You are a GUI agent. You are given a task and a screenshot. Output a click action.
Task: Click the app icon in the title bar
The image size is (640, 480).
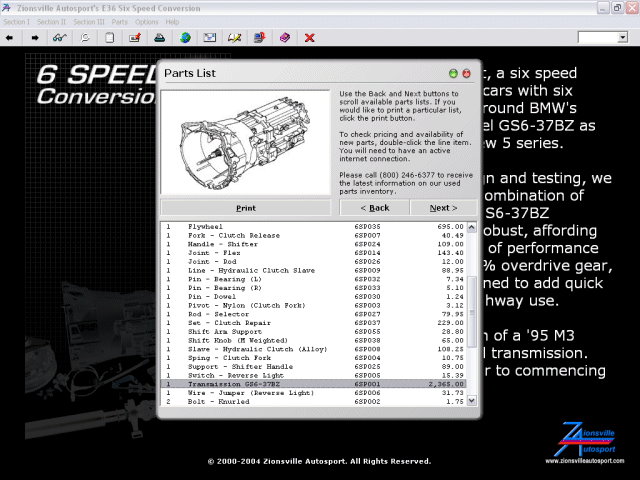pos(7,8)
